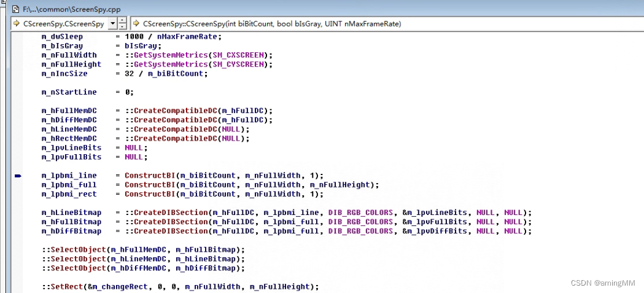Click the stepper control next to the class dropdown

coord(122,24)
